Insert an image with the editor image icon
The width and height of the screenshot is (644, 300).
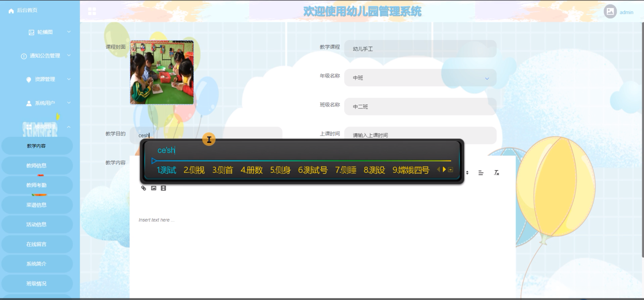point(153,188)
